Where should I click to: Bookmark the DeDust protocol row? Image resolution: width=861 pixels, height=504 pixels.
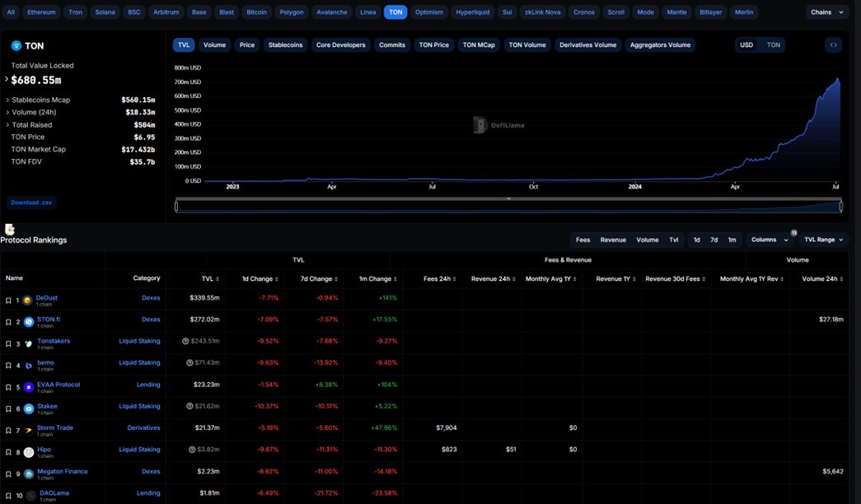pos(8,300)
